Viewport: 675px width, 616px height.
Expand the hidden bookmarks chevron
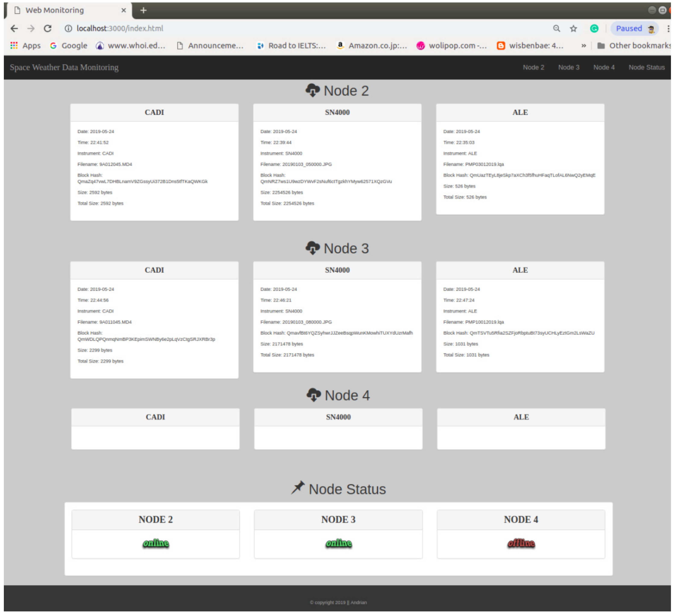point(584,45)
